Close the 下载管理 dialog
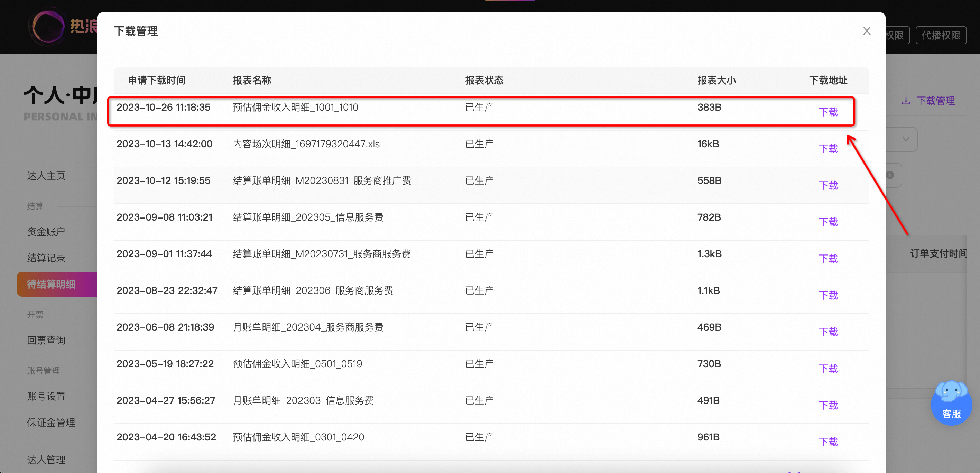Screen dimensions: 980x473 click(867, 31)
